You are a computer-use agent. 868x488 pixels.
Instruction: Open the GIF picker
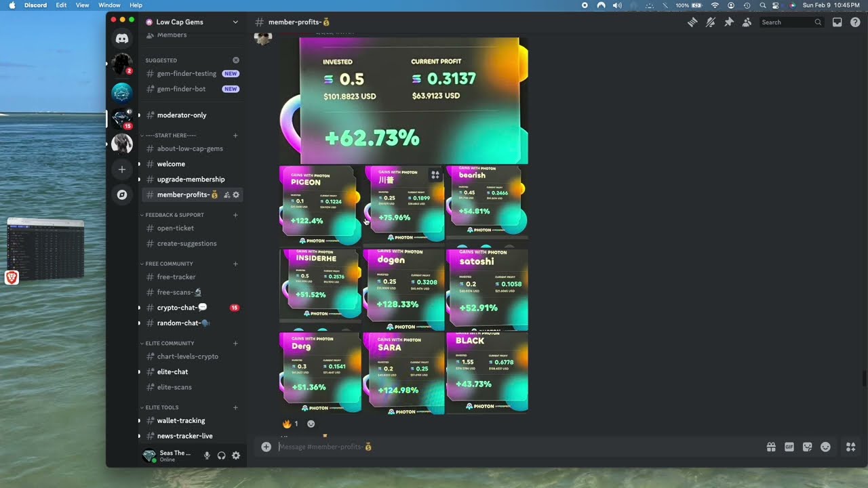pos(789,447)
